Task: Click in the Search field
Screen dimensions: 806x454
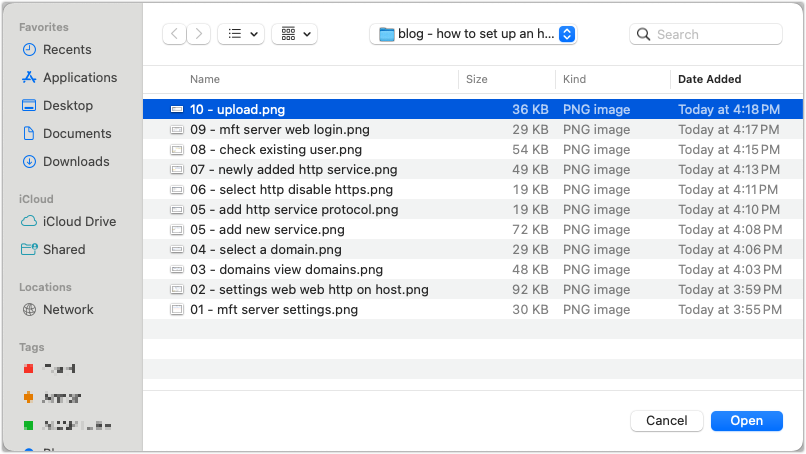Action: (x=715, y=34)
